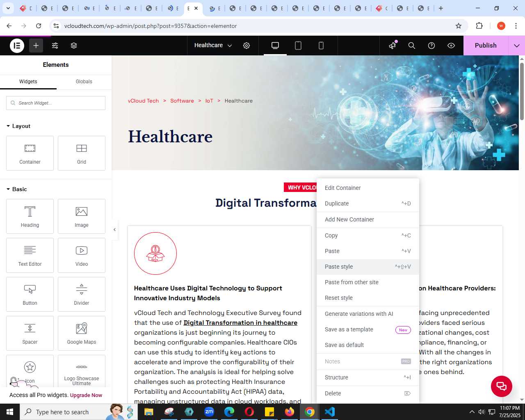Screen dimensions: 525x420
Task: Select the Container widget
Action: [30, 153]
